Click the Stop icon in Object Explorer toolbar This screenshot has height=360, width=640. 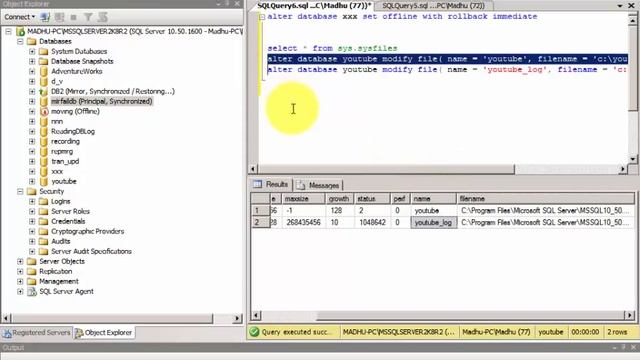73,17
